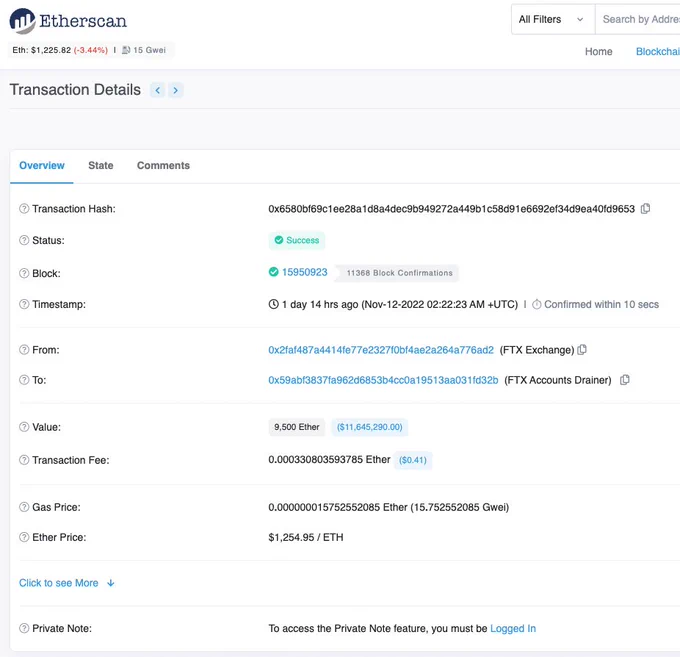Viewport: 680px width, 657px height.
Task: Click help icon next to Gas Price
Action: tap(24, 507)
